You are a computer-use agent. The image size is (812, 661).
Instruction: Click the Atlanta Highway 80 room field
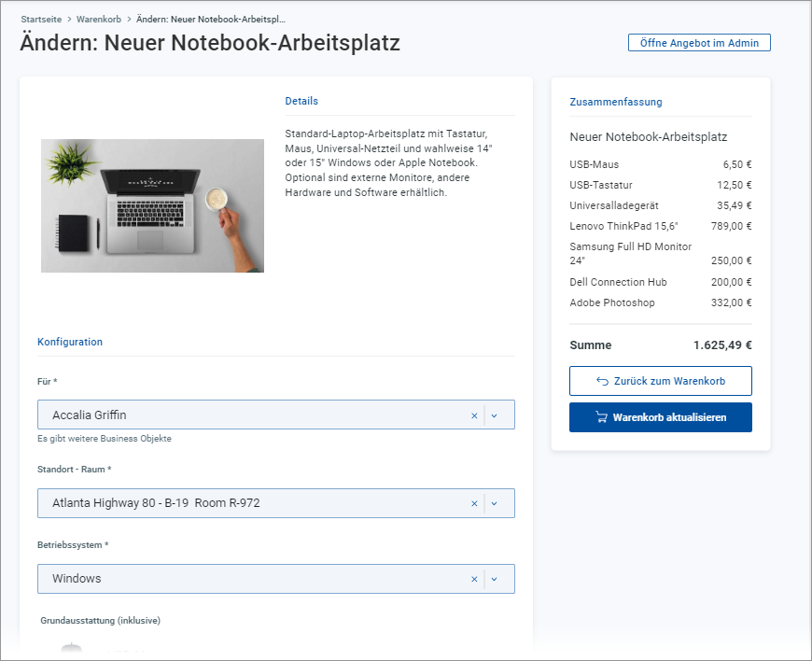[x=252, y=503]
